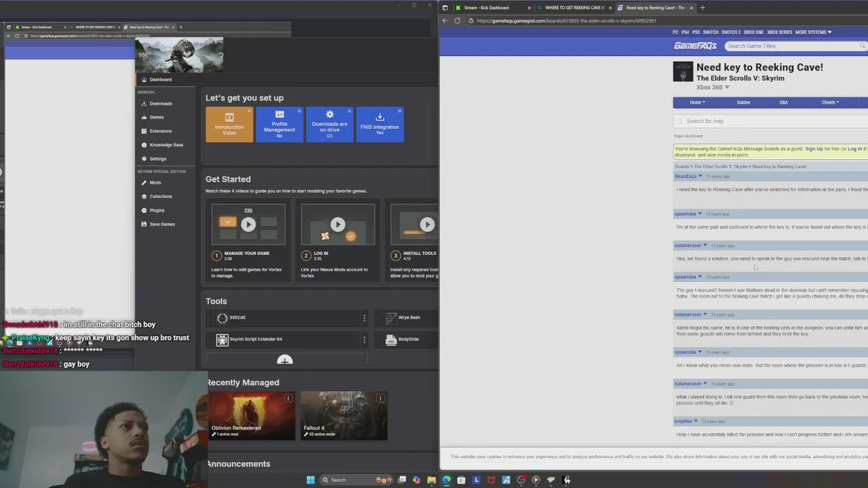Add a new tool with plus button

[x=285, y=361]
